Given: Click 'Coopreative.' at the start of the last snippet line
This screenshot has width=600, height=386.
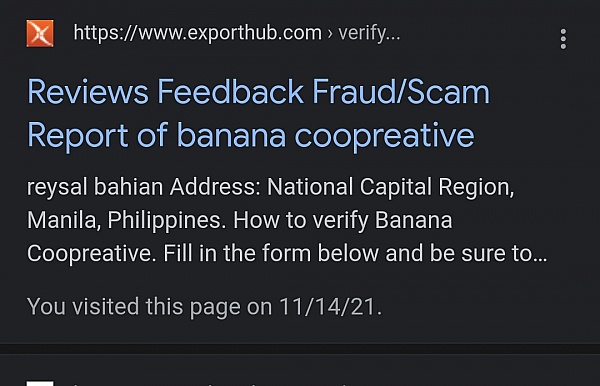Looking at the screenshot, I should coord(92,254).
